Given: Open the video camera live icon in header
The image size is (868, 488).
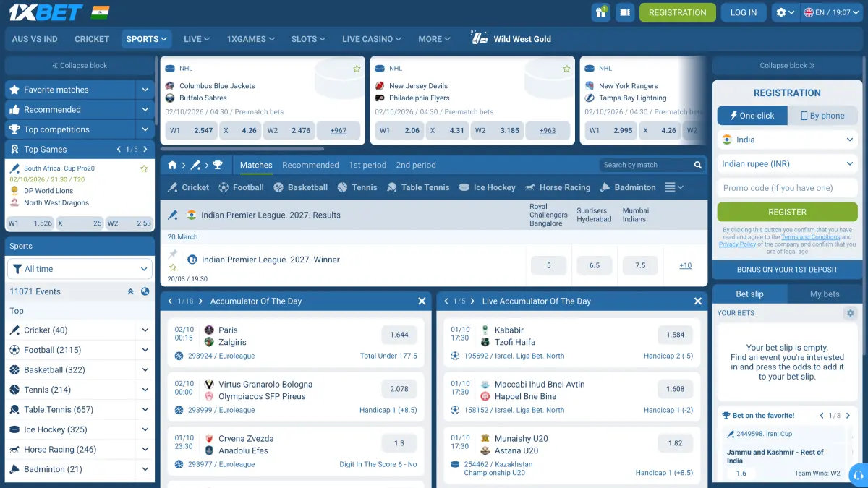Looking at the screenshot, I should pos(625,12).
